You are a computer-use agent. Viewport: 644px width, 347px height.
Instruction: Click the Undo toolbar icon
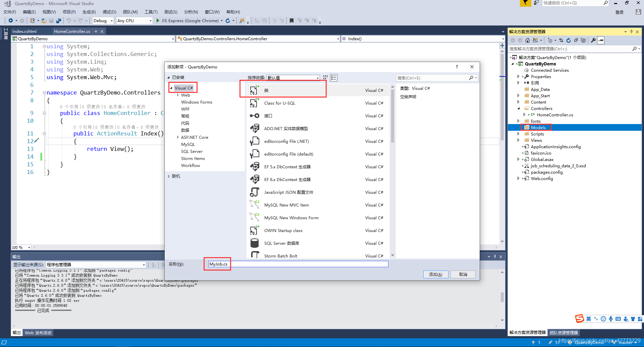pyautogui.click(x=69, y=21)
